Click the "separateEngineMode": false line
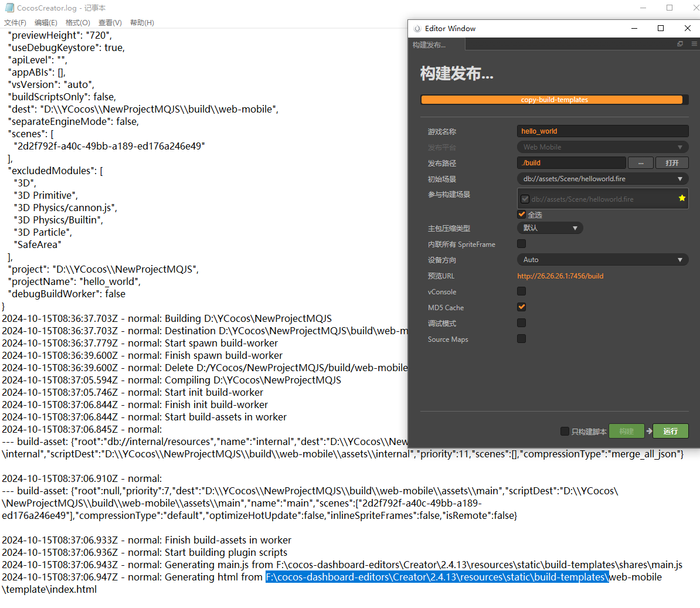This screenshot has width=700, height=608. coord(73,122)
